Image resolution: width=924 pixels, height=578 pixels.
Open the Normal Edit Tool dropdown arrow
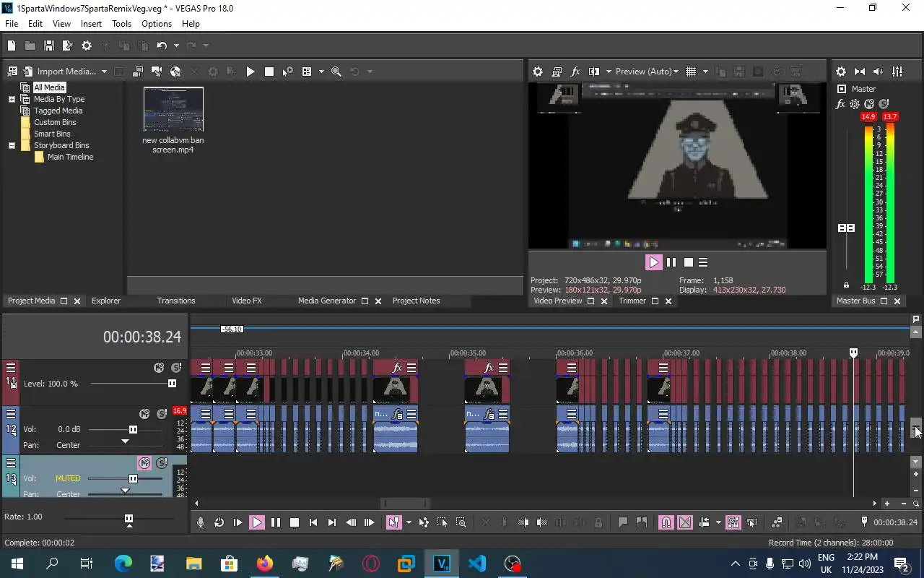coord(409,522)
